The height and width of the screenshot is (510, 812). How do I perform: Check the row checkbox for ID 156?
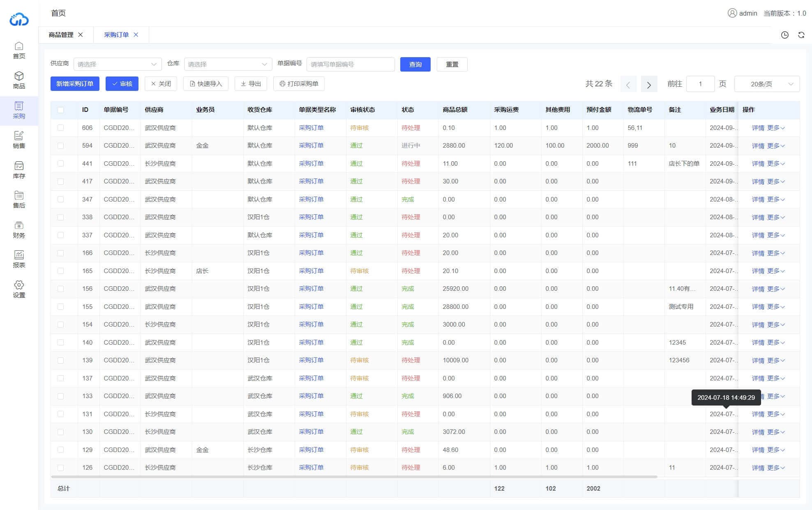[x=61, y=289]
